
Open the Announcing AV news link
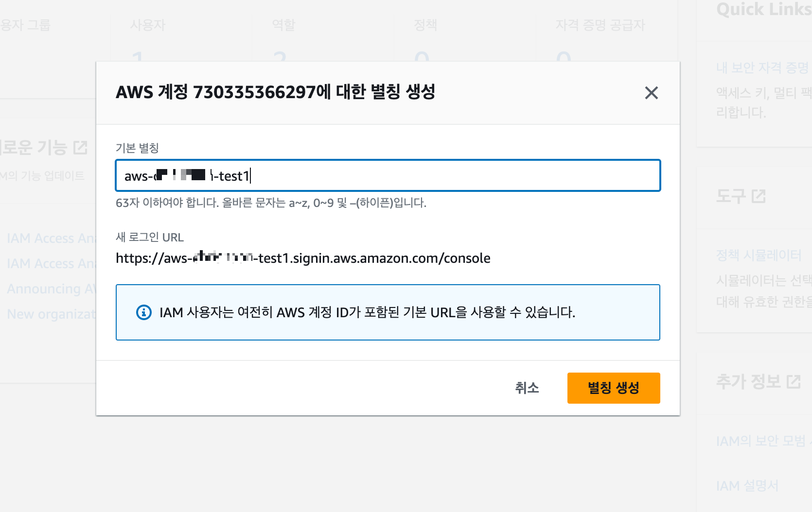52,289
